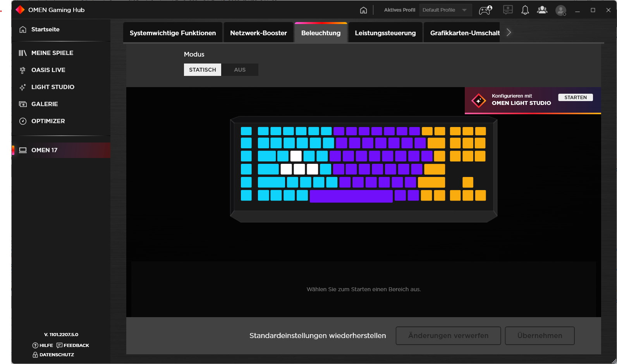
Task: Open GALERIE from the sidebar
Action: 61,104
